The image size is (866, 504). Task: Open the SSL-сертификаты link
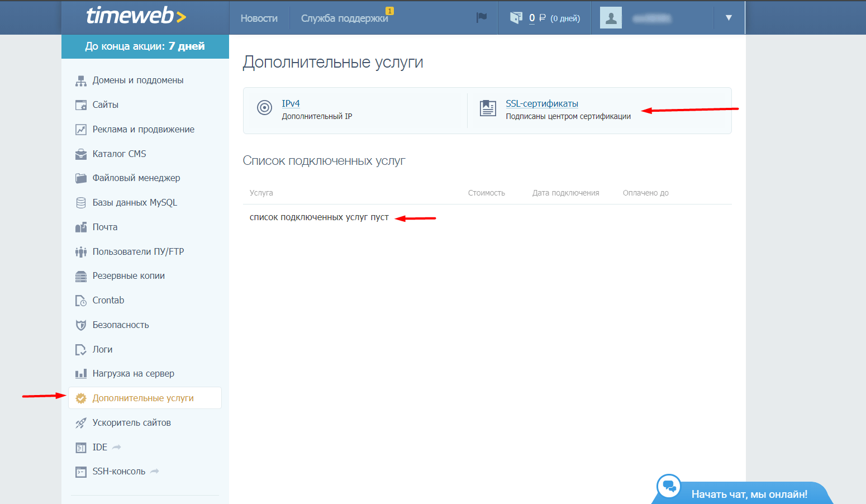pyautogui.click(x=541, y=103)
